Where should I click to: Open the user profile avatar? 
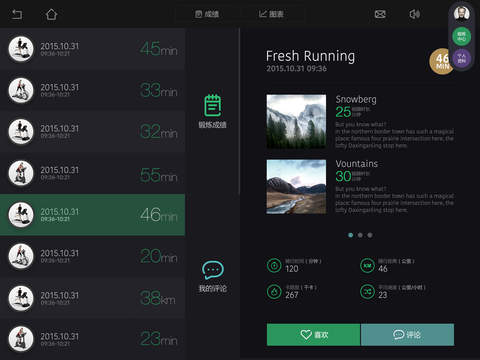[x=462, y=14]
